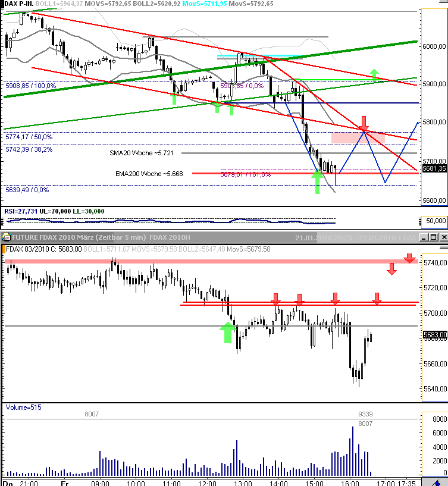448x486 pixels.
Task: Click the 'FDAX 03/2010 C: 5683,00' label
Action: click(43, 249)
